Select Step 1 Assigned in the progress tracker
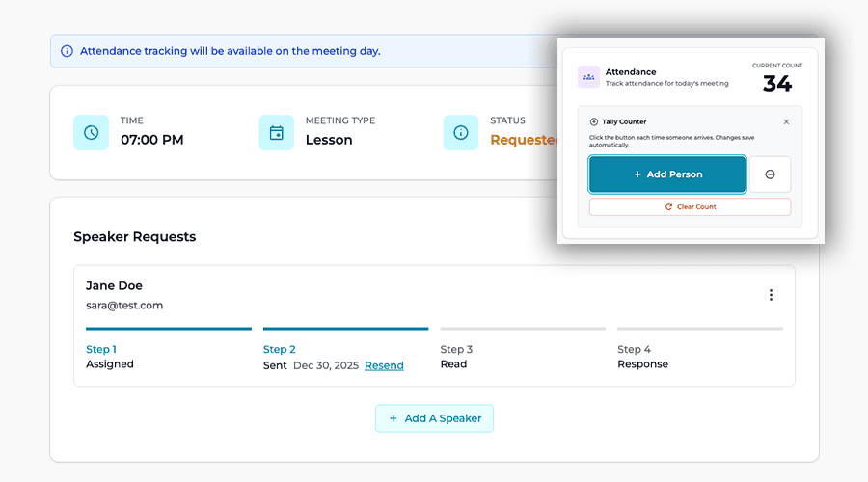The width and height of the screenshot is (868, 482). tap(110, 357)
